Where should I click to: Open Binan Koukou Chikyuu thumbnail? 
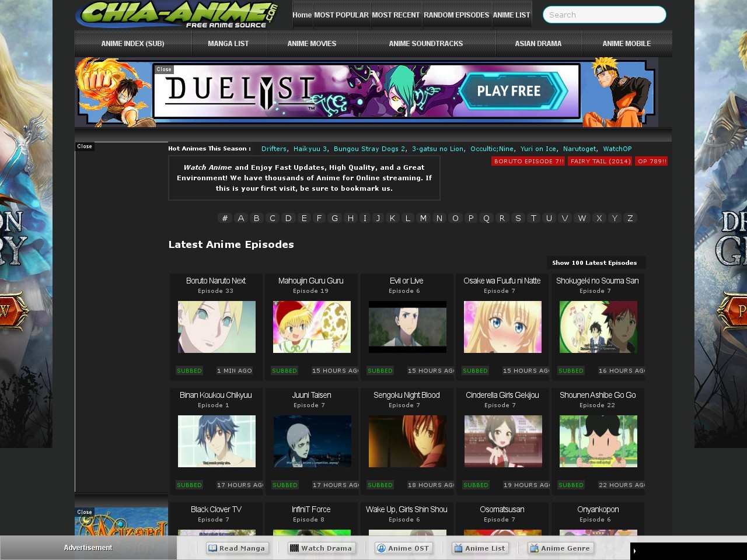(x=217, y=441)
